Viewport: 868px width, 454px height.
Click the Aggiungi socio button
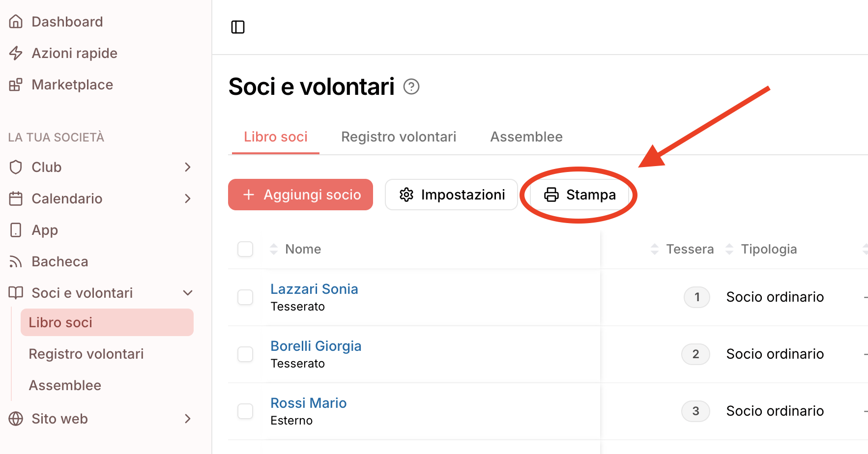click(300, 195)
